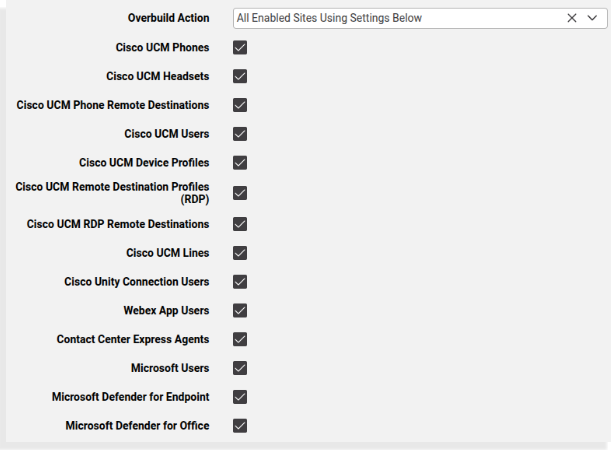
Task: Click the Overbuild Action label
Action: point(168,18)
